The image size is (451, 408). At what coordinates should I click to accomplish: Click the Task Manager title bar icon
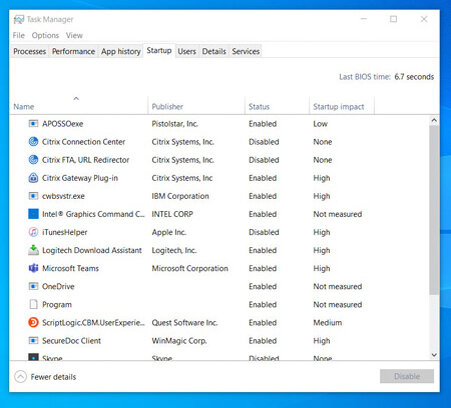tap(19, 20)
